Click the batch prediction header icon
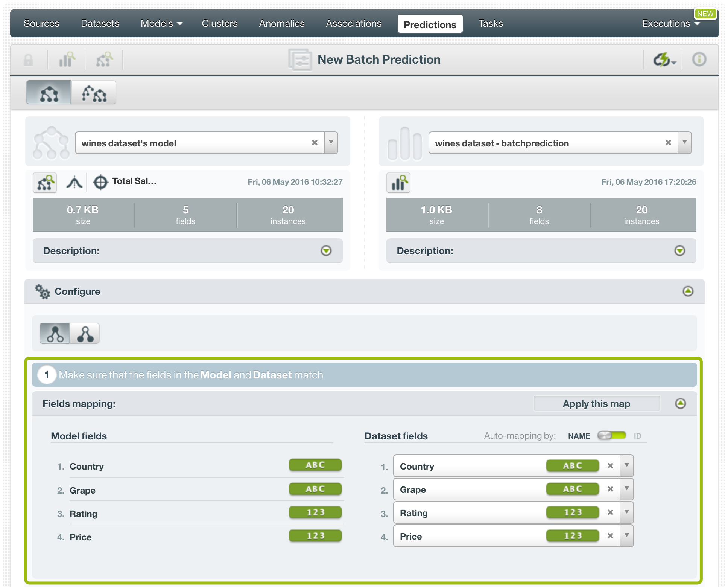The height and width of the screenshot is (587, 728). click(x=299, y=58)
